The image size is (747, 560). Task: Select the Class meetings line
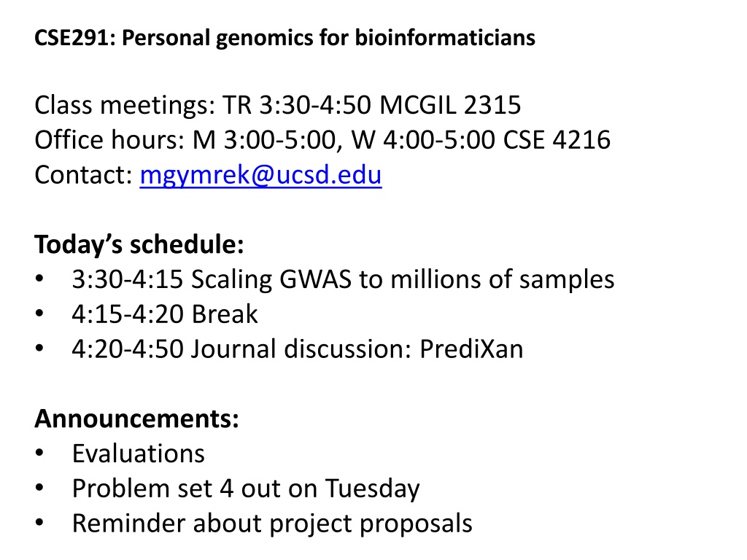(x=278, y=105)
